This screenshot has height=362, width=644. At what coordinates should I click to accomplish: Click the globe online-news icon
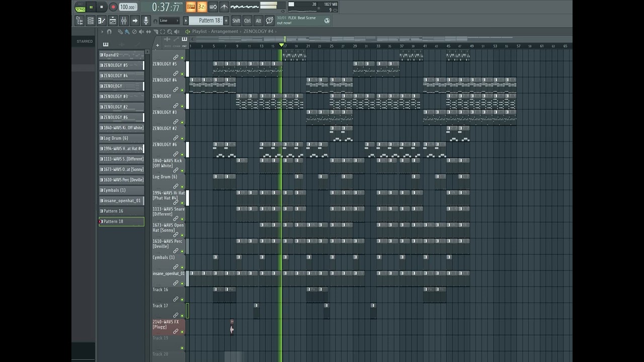click(327, 21)
